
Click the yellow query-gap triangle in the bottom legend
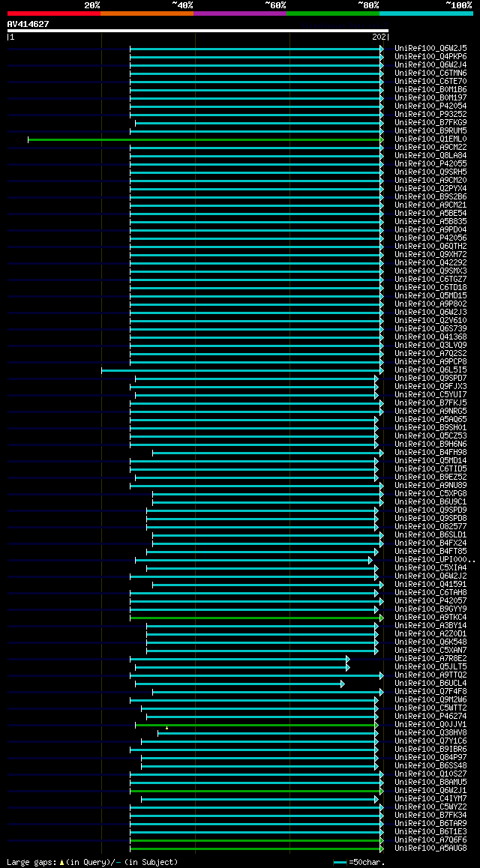(x=62, y=863)
